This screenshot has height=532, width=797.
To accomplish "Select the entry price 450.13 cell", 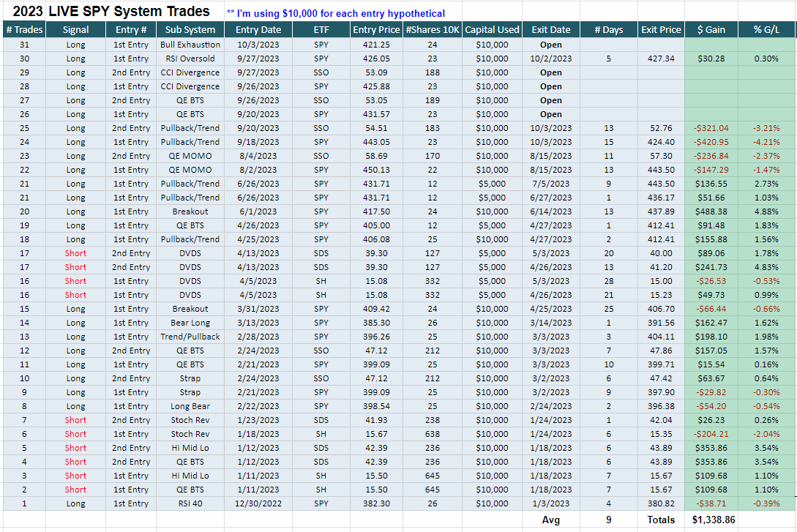I will [x=377, y=170].
